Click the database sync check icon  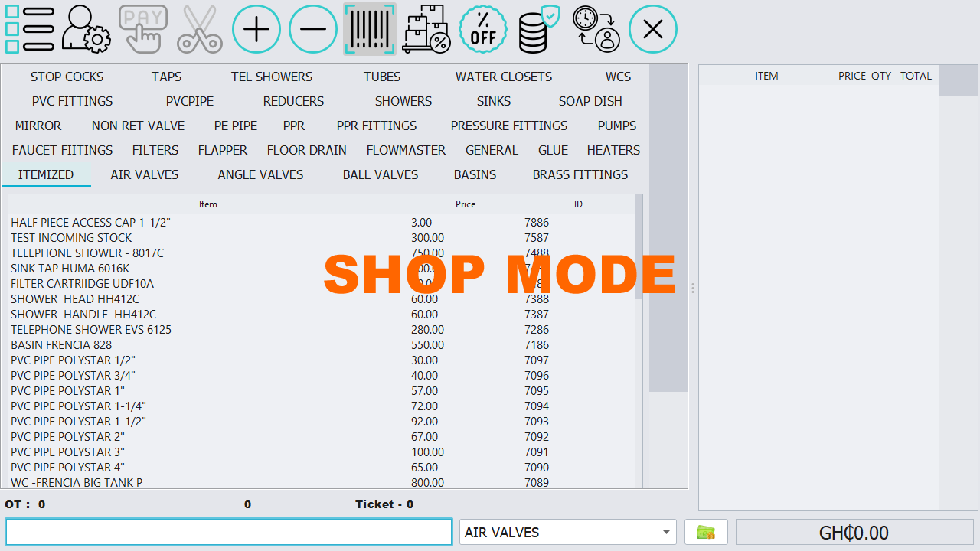point(540,29)
